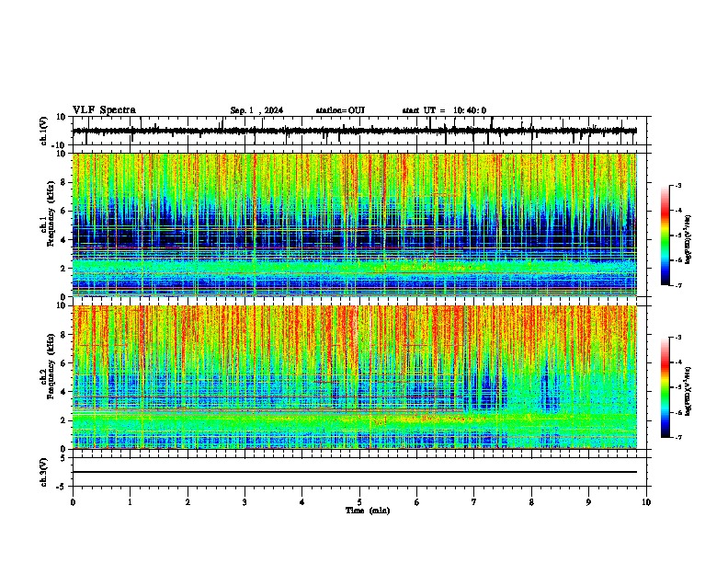The height and width of the screenshot is (563, 728).
Task: Click the "6" kHz tick on ch.1 spectrogram
Action: [x=63, y=211]
